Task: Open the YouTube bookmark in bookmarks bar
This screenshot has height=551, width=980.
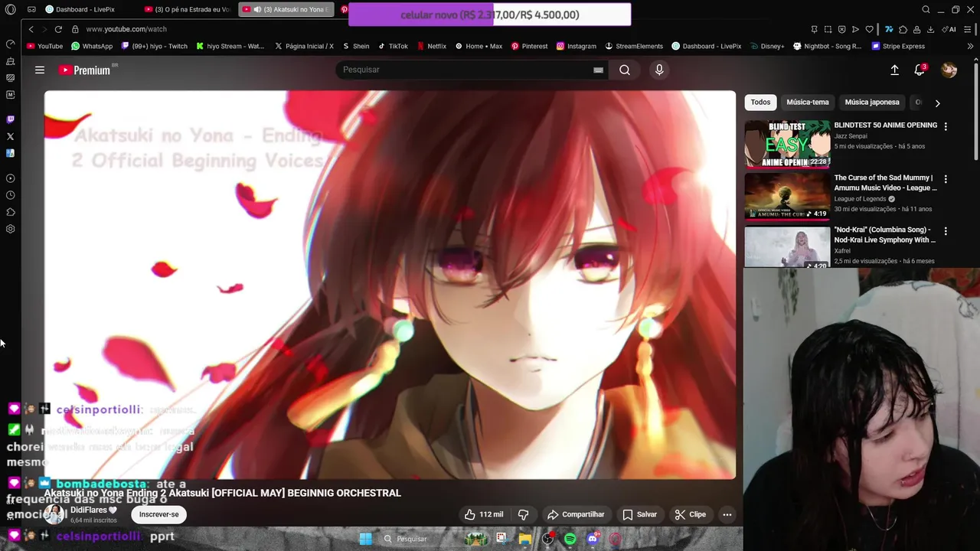Action: tap(44, 46)
